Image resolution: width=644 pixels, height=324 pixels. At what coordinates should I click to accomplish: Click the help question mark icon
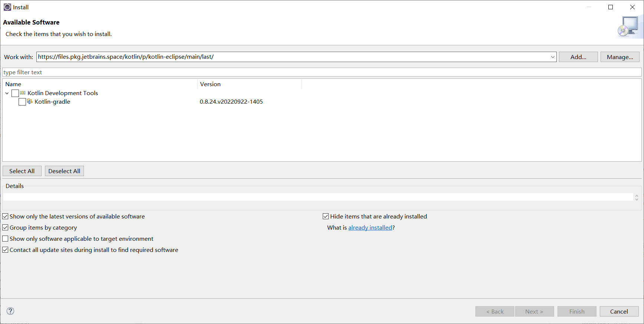[10, 311]
